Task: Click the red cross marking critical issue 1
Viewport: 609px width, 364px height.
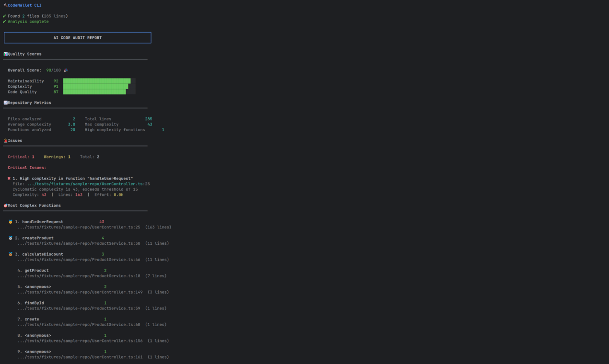Action: click(9, 178)
